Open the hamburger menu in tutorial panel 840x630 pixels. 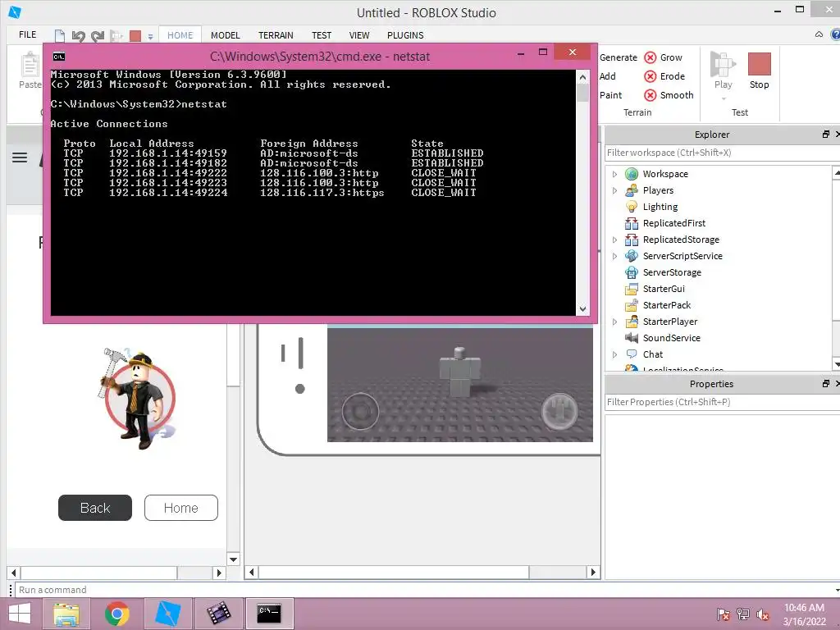tap(20, 157)
